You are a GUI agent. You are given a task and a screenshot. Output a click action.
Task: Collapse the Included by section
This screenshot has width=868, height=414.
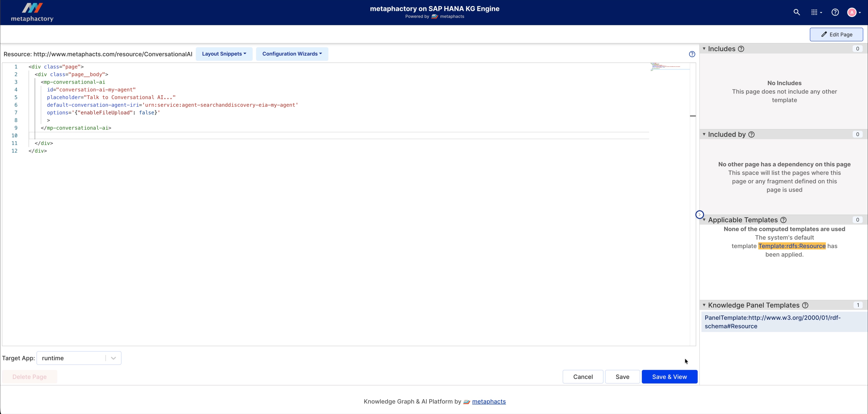pyautogui.click(x=704, y=134)
